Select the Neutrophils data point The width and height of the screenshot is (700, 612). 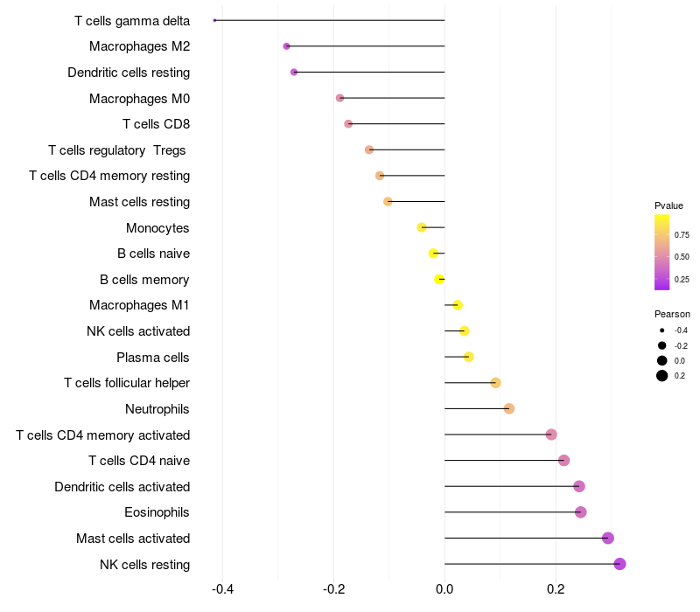(509, 408)
